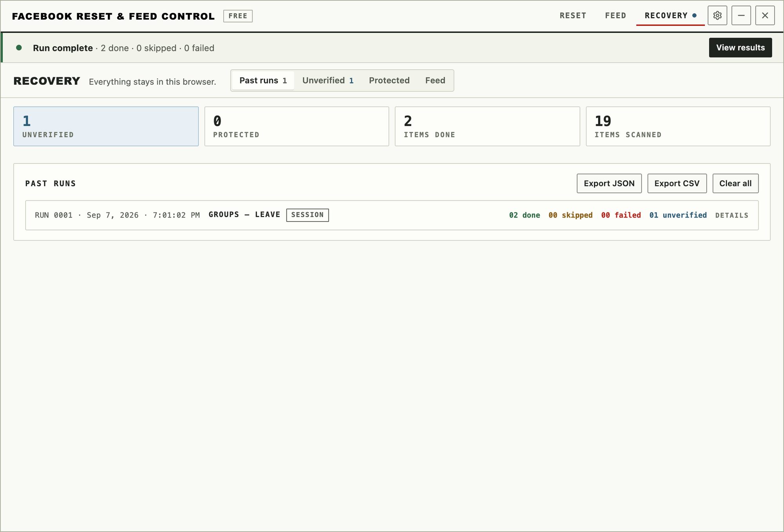Click the PAST RUNS section heading
This screenshot has height=532, width=784.
click(x=51, y=183)
